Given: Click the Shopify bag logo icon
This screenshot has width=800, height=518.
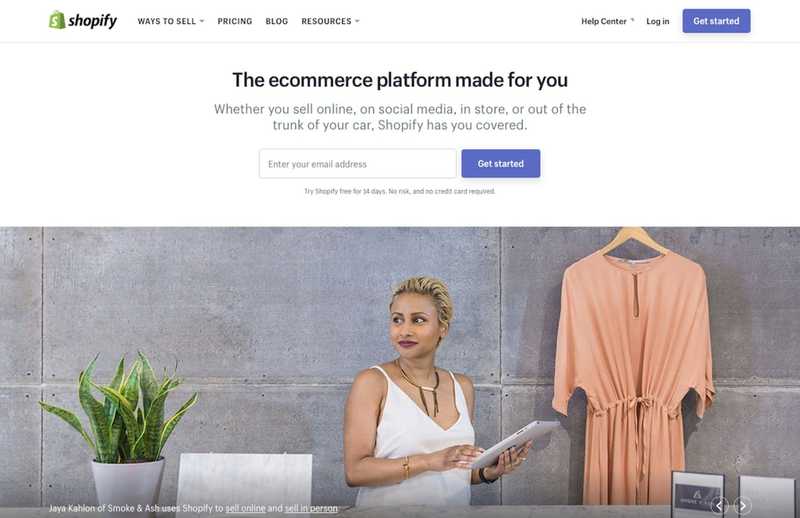Looking at the screenshot, I should pos(57,20).
